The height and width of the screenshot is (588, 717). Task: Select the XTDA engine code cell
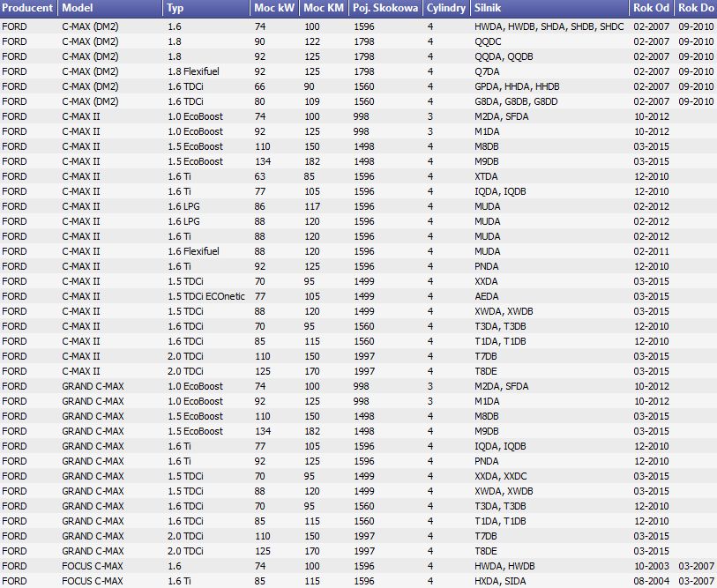point(486,176)
